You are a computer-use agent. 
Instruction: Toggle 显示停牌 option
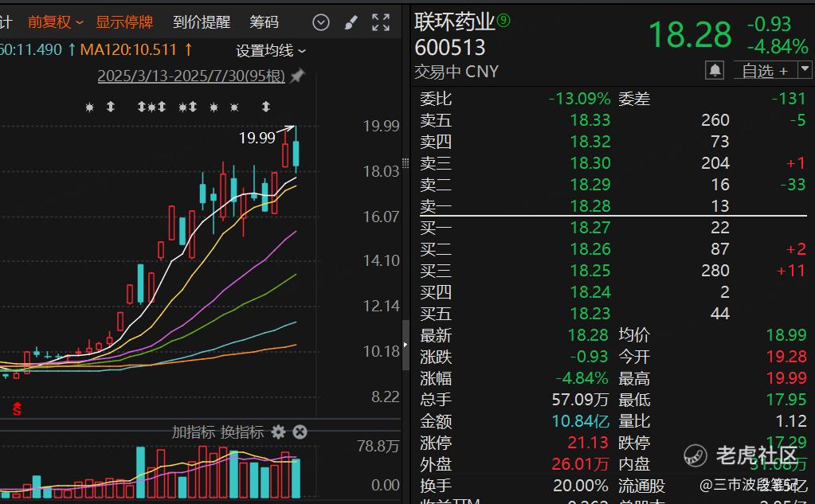click(x=125, y=21)
